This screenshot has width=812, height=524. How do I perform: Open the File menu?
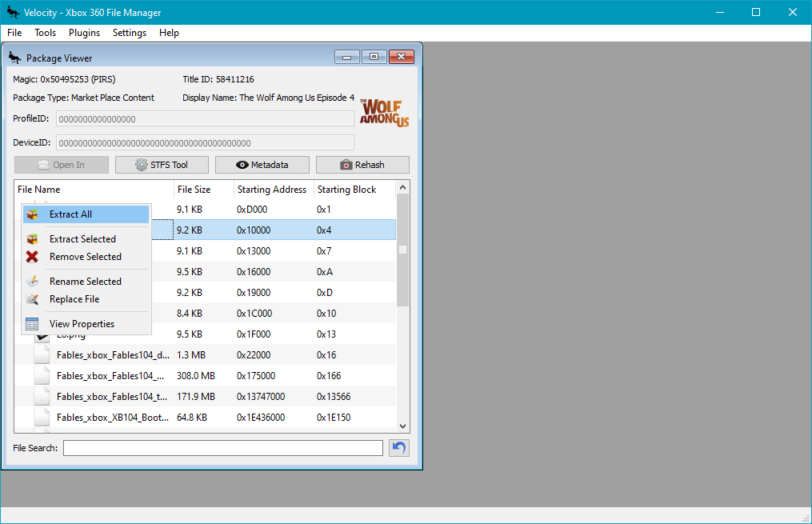coord(14,33)
